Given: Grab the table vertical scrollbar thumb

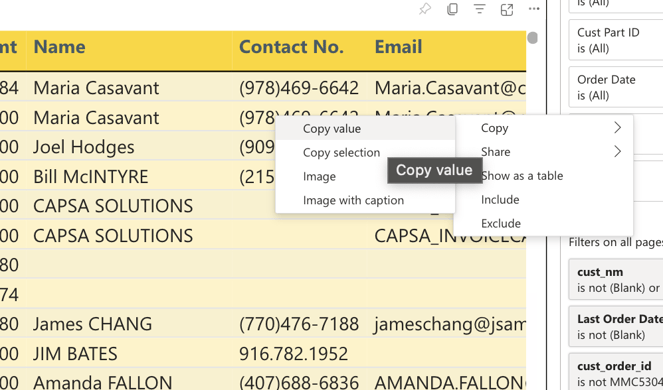Looking at the screenshot, I should click(x=533, y=38).
